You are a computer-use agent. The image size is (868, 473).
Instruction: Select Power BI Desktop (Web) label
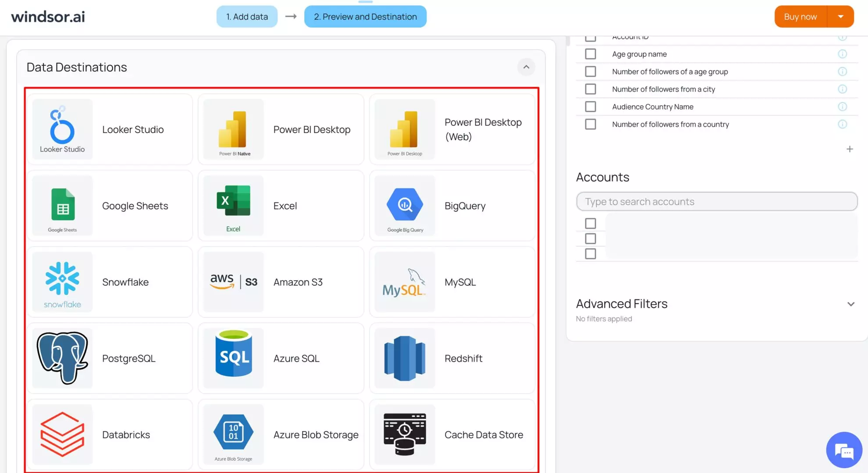[x=483, y=129]
